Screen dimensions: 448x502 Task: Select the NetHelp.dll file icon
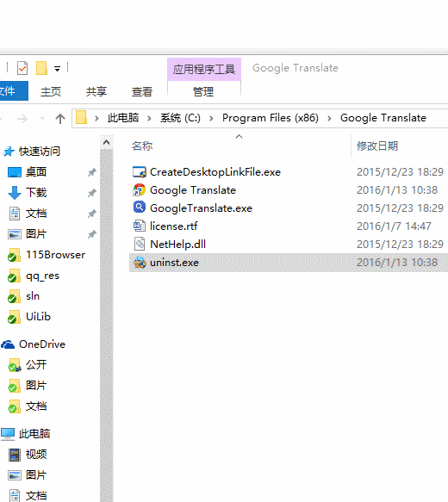pos(140,244)
